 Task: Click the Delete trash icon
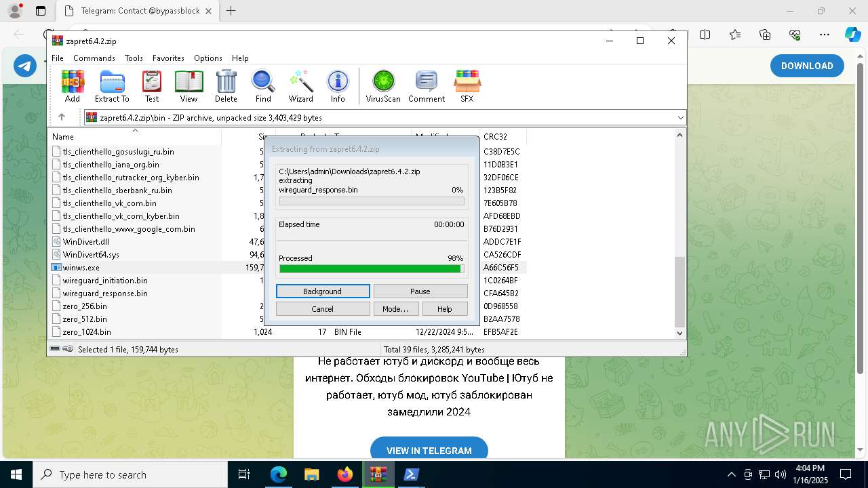pyautogui.click(x=226, y=86)
